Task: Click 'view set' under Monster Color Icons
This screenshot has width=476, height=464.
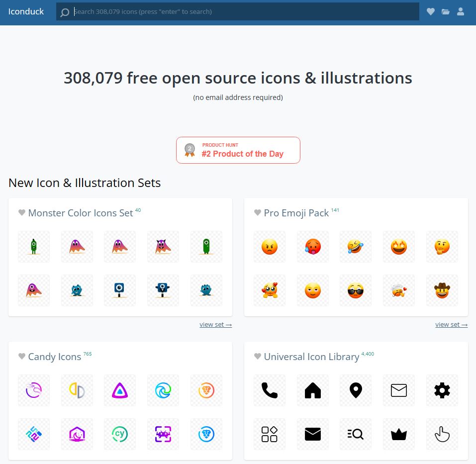Action: point(216,325)
